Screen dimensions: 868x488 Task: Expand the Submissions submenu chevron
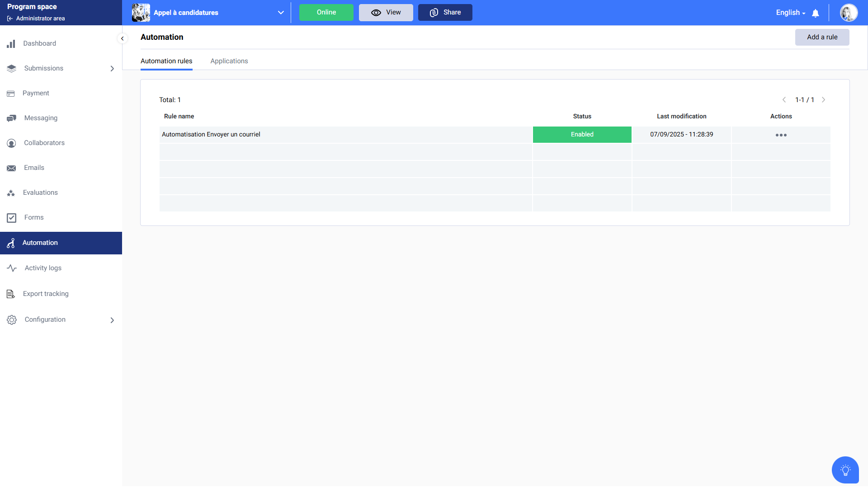pos(112,69)
